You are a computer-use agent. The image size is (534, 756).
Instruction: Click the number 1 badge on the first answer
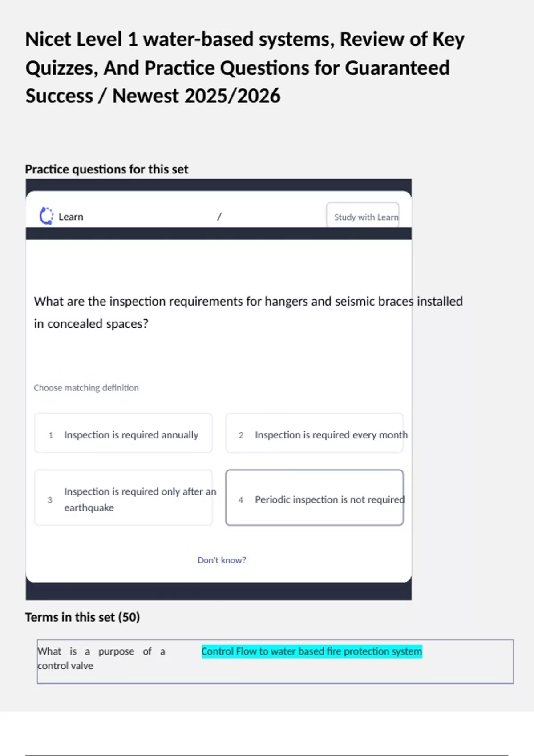coord(51,435)
